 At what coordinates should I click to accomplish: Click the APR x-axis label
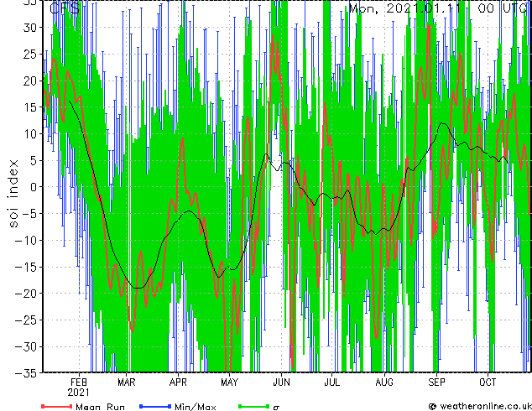(x=178, y=382)
